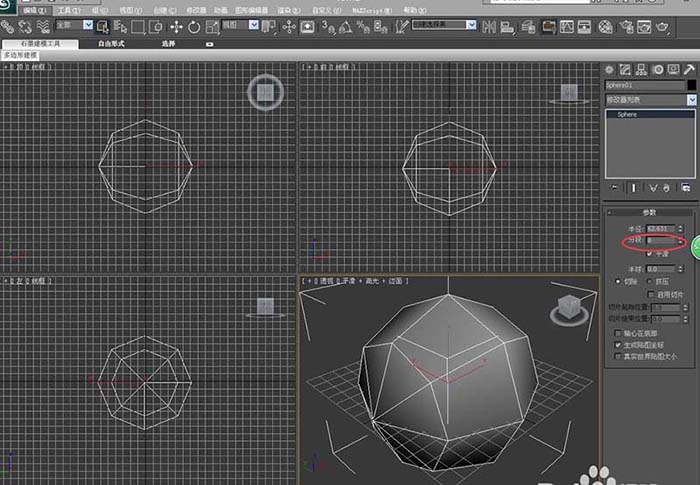The width and height of the screenshot is (700, 485).
Task: Switch to the Utilities hammer panel
Action: point(689,69)
